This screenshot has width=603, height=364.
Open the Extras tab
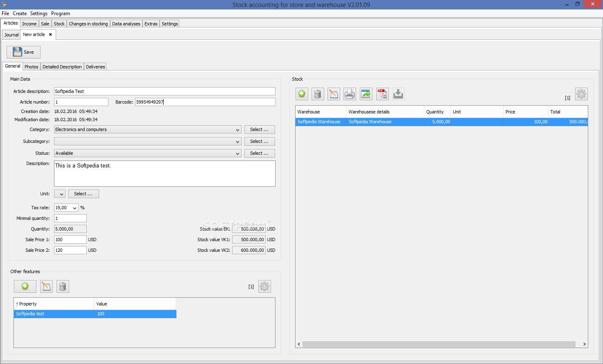(151, 24)
